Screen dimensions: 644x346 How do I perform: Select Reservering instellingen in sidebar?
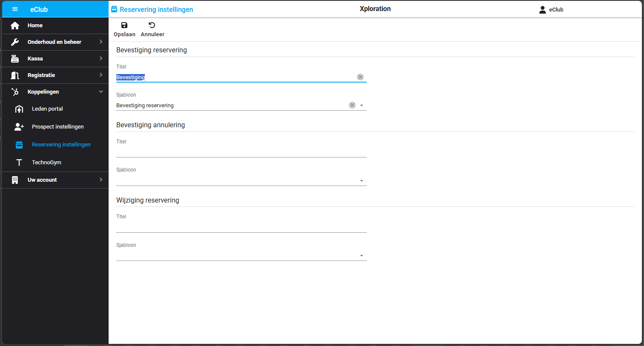click(x=55, y=145)
